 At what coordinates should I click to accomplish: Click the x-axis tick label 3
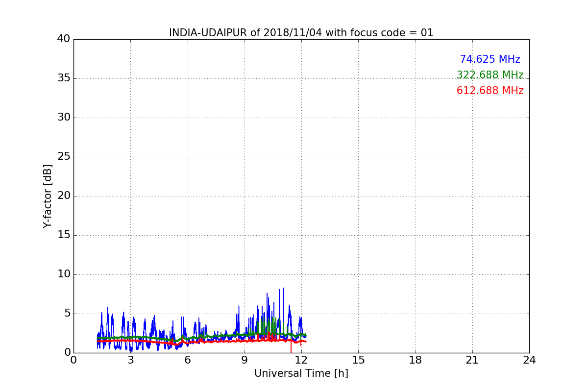point(130,360)
